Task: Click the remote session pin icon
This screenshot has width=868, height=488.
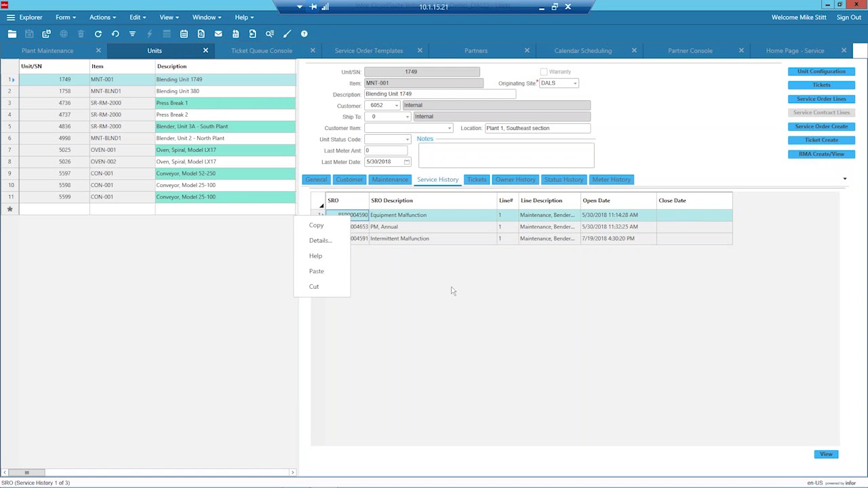Action: click(x=313, y=7)
